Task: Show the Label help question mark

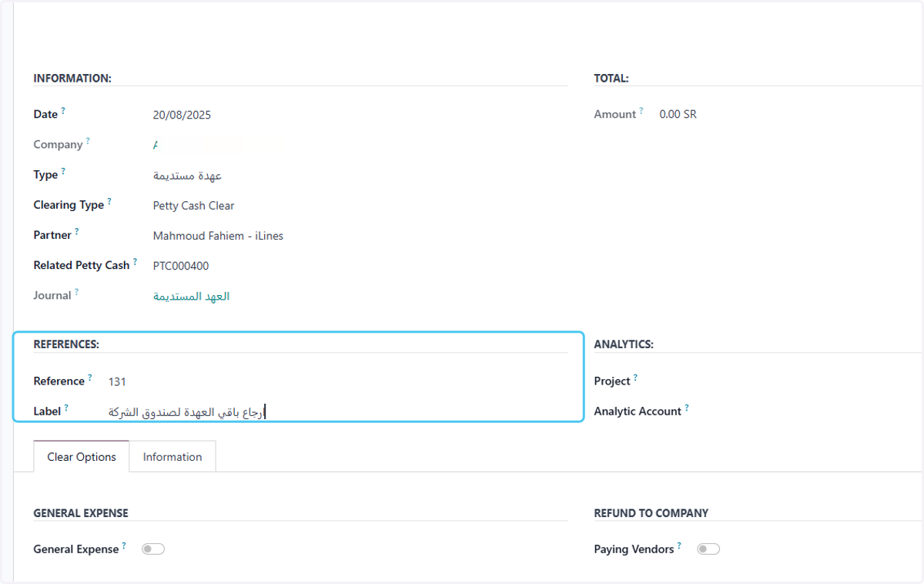Action: pos(66,408)
